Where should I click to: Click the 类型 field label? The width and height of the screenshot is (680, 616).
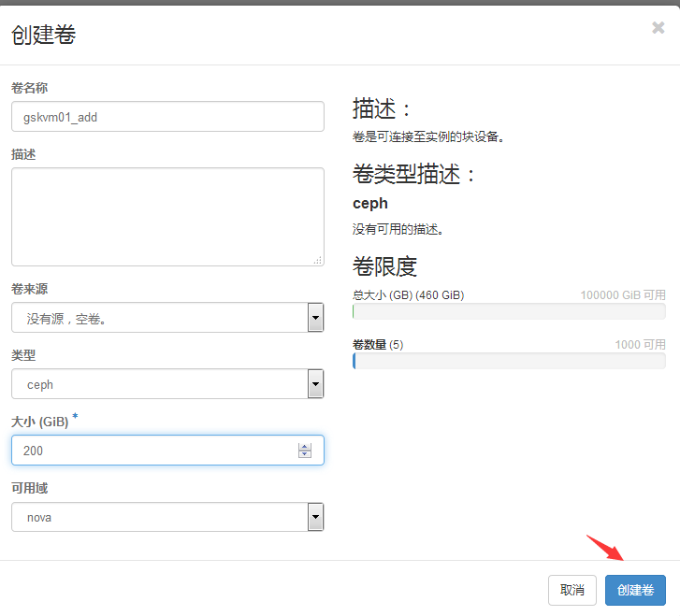tap(23, 356)
